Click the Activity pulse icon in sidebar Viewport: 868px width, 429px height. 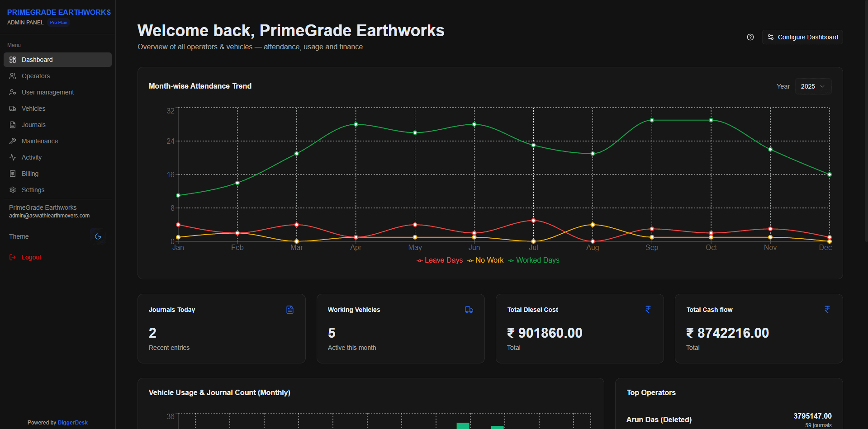(x=13, y=157)
